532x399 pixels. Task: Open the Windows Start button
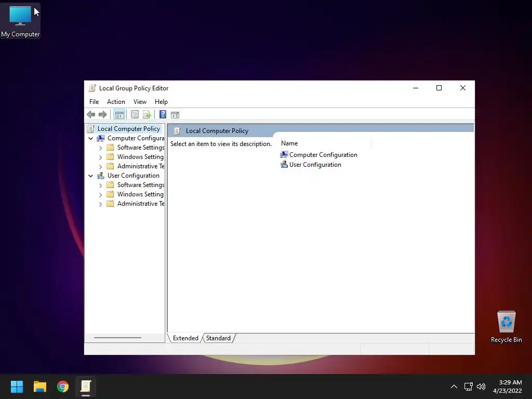[17, 387]
